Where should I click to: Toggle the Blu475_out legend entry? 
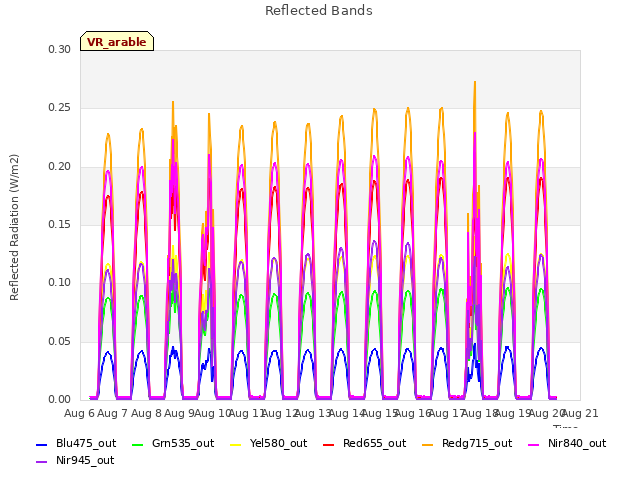pyautogui.click(x=76, y=443)
